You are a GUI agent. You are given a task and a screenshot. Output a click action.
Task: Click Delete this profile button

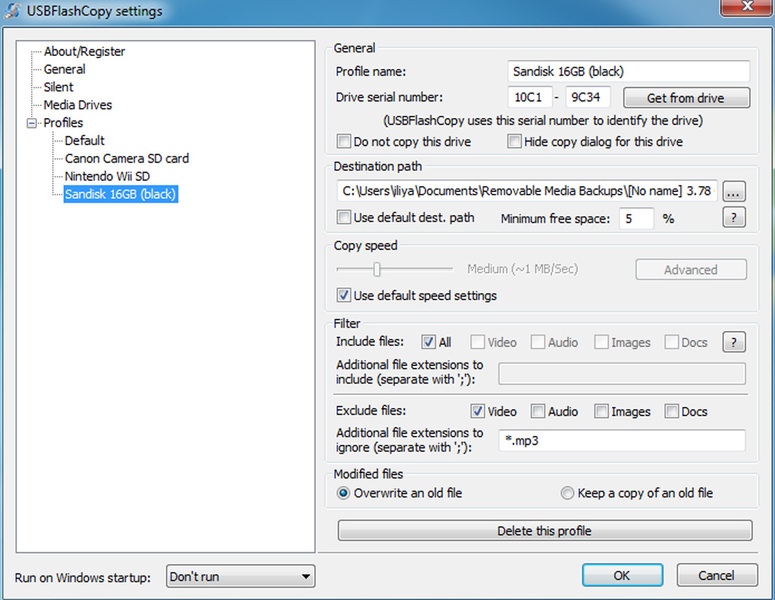(x=545, y=531)
